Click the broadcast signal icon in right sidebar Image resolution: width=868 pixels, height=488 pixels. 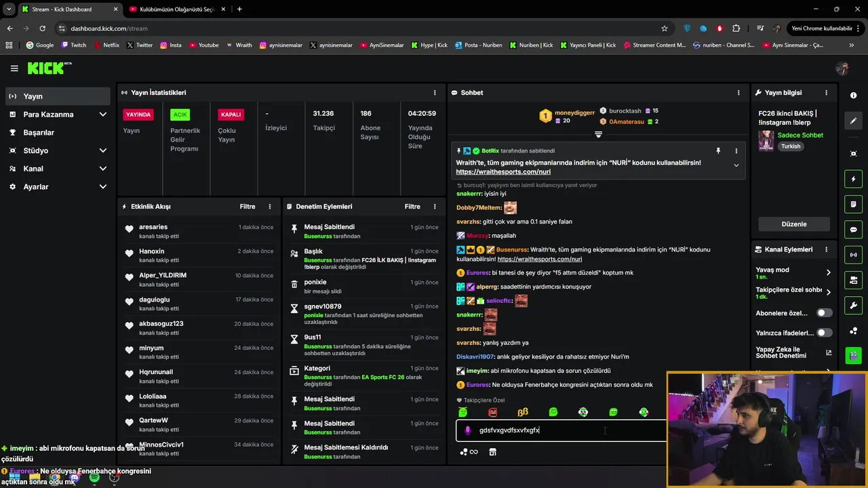click(854, 255)
